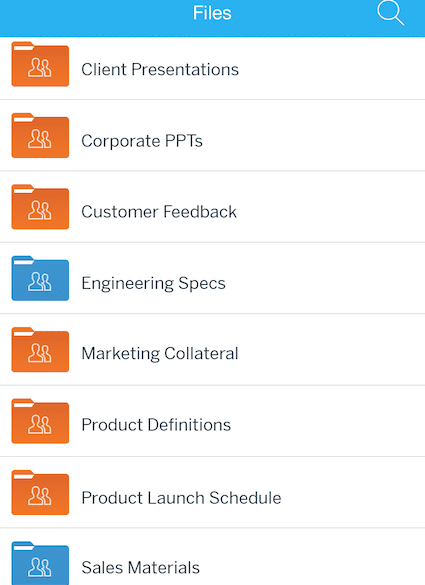Click empty row area right of Corporate PPTs
Image resolution: width=425 pixels, height=585 pixels.
(313, 135)
